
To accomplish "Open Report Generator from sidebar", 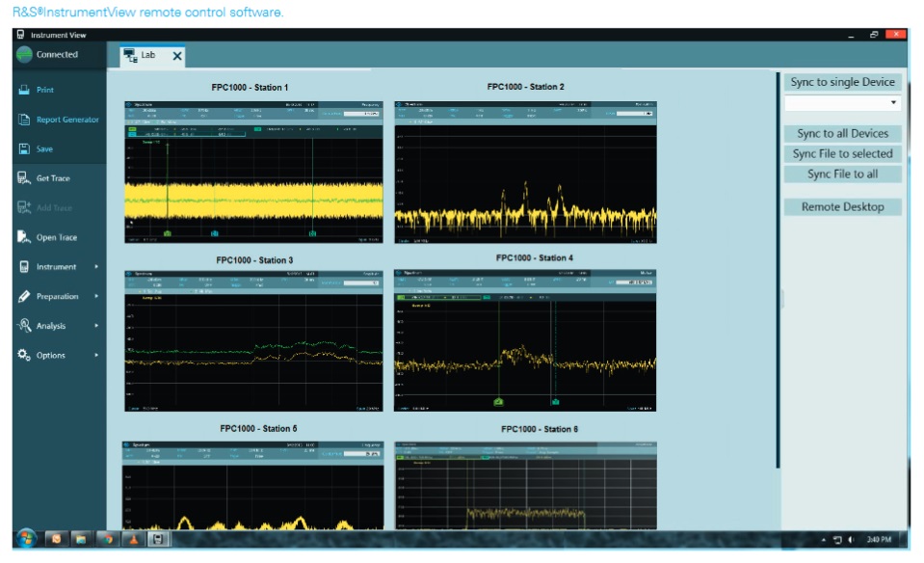I will point(67,120).
